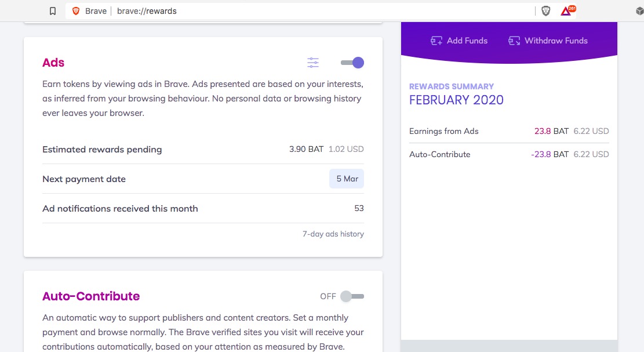Screen dimensions: 644x352
Task: Click the 5 Mar next payment date badge
Action: tap(347, 179)
